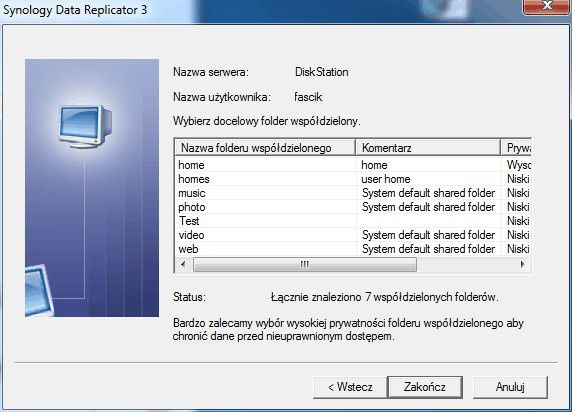Click the horizontal scrollbar thumb
This screenshot has height=412, width=572.
[305, 264]
